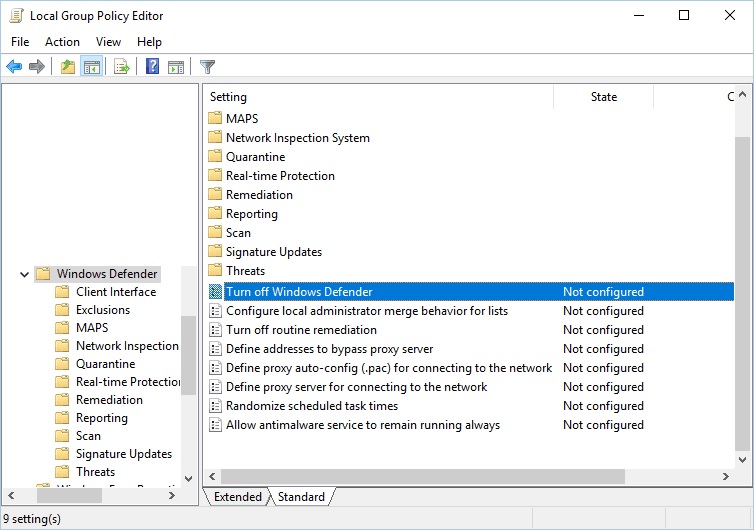Viewport: 754px width, 530px height.
Task: Click the Exclusions folder icon in the tree
Action: pos(62,310)
